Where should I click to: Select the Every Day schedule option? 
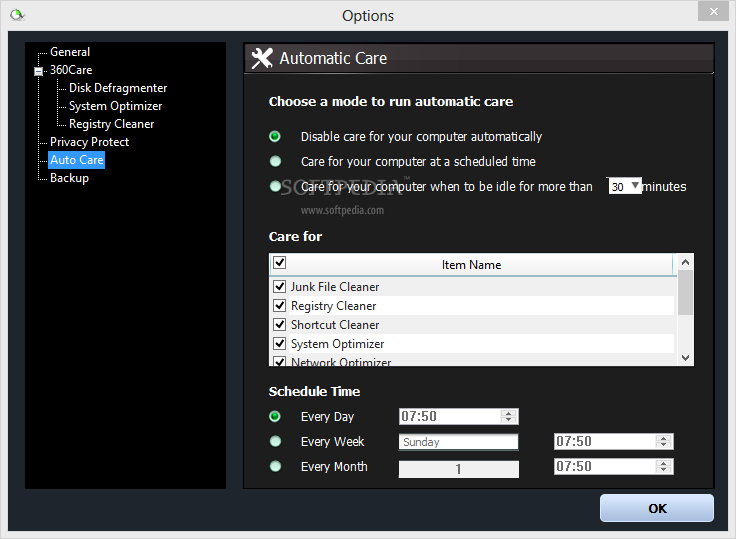[275, 416]
